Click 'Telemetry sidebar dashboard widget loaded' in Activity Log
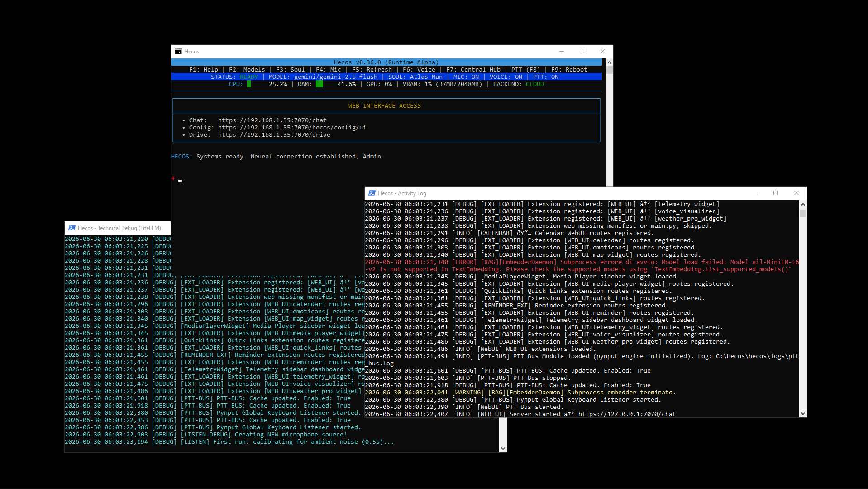868x489 pixels. 531,320
